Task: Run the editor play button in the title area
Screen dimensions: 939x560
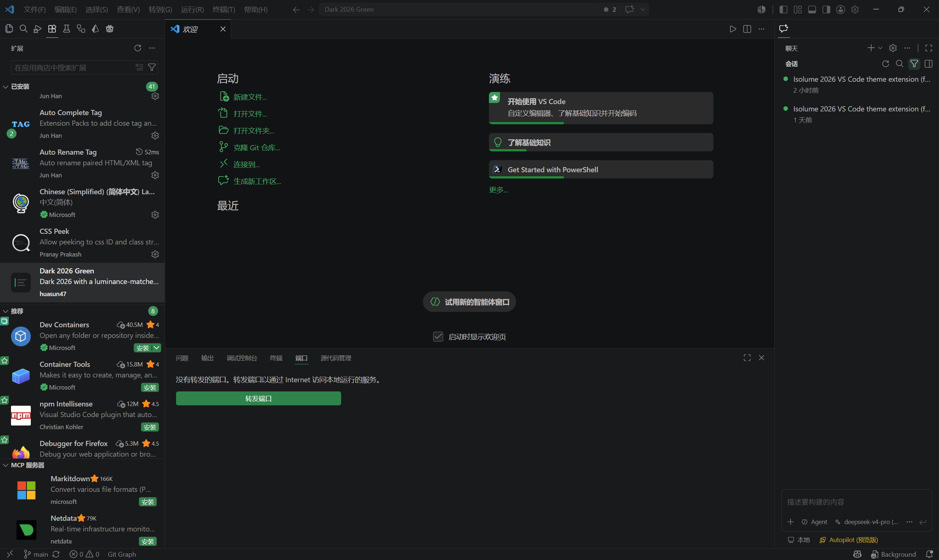Action: (x=733, y=29)
